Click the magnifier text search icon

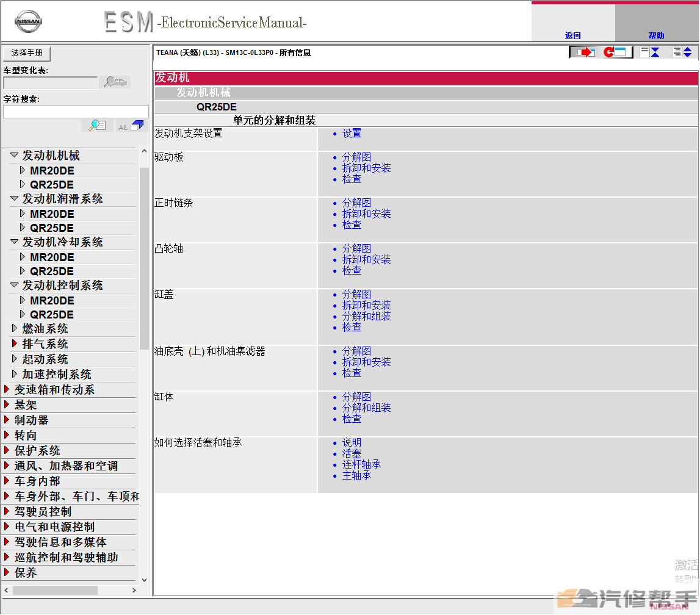point(97,126)
